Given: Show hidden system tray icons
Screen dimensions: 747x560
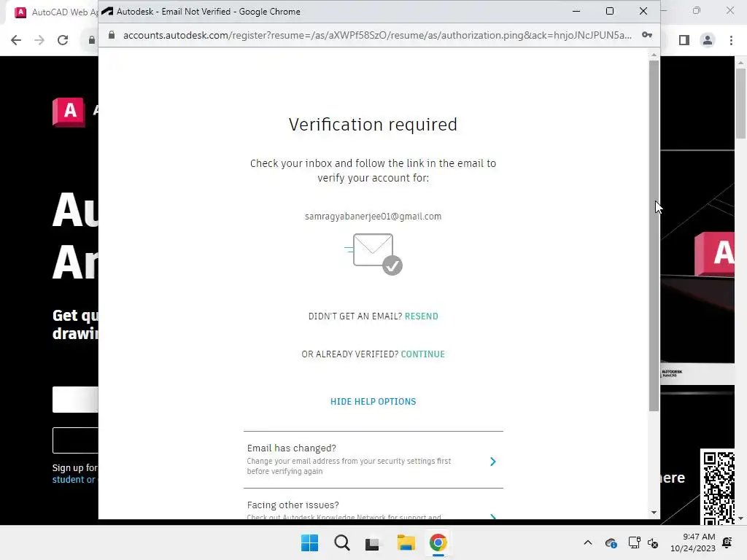Looking at the screenshot, I should pos(588,542).
